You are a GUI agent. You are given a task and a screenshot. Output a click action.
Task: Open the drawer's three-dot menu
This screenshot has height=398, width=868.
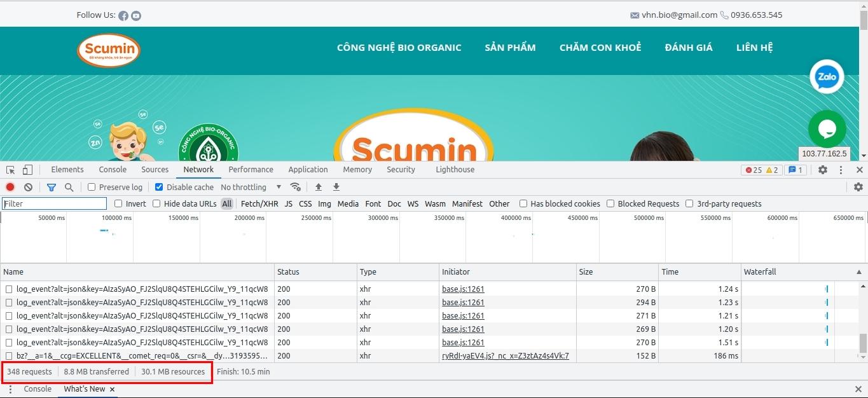[10, 389]
